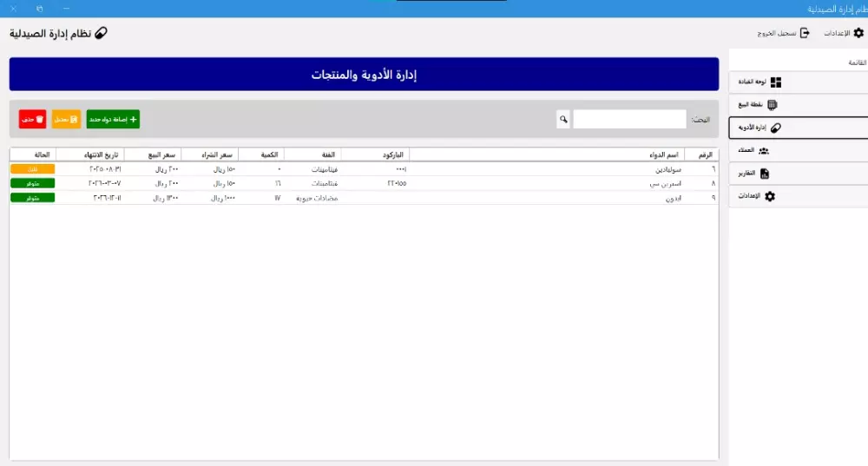Open Settings (الإعدادات) in the sidebar menu
868x466 pixels.
pyautogui.click(x=799, y=196)
